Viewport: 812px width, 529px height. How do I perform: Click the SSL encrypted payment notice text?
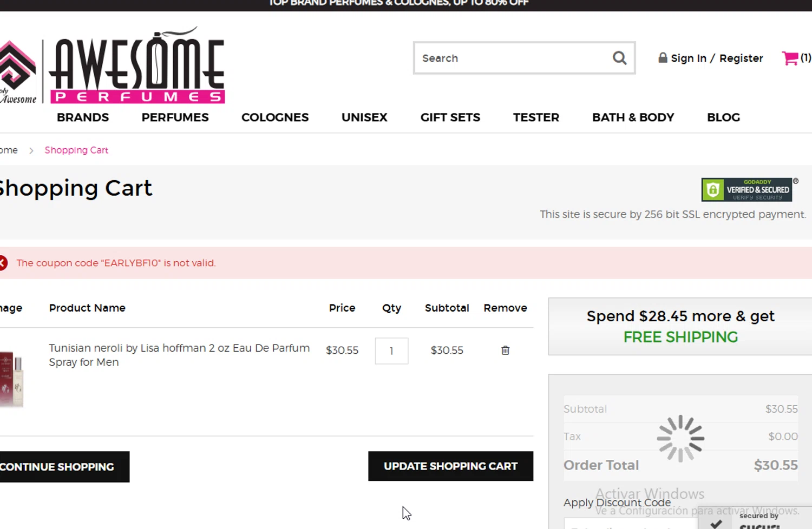click(x=673, y=215)
